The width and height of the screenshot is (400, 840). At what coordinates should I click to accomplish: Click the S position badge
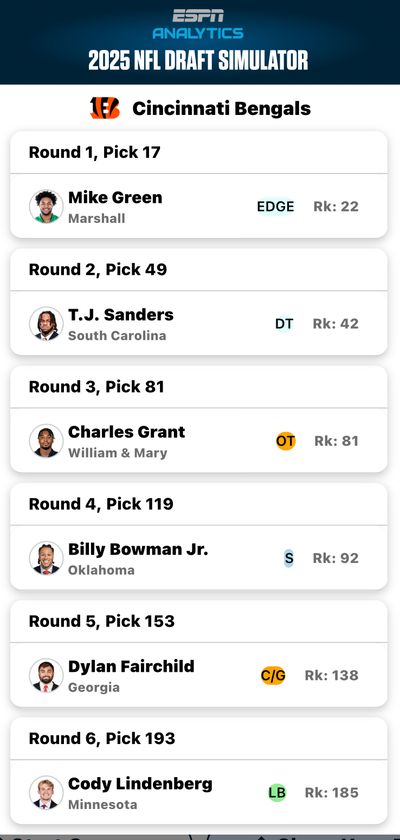pyautogui.click(x=289, y=559)
